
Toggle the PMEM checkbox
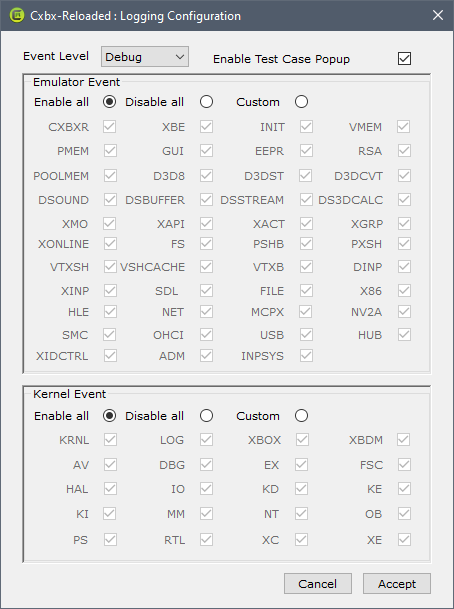pos(110,151)
